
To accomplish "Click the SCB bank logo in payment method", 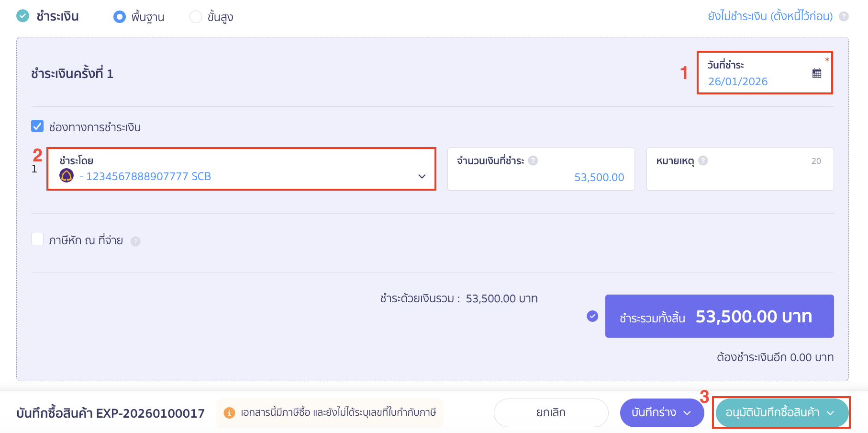I will pyautogui.click(x=67, y=176).
